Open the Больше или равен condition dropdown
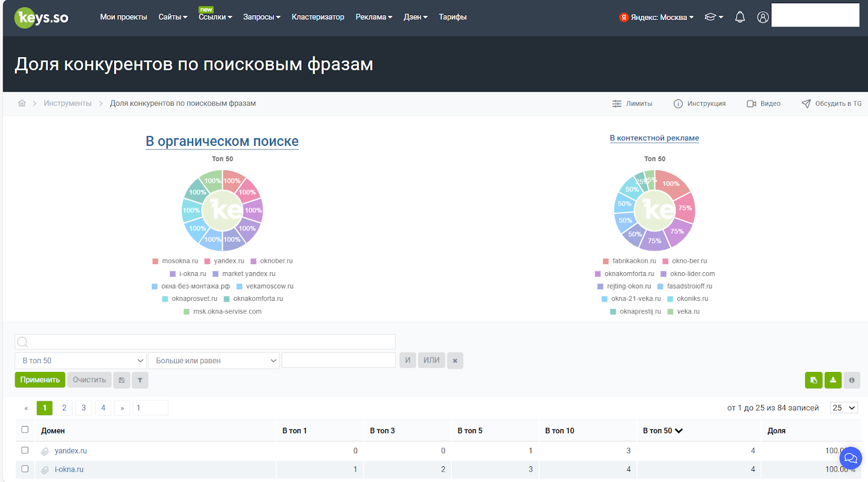Image resolution: width=868 pixels, height=482 pixels. (214, 361)
